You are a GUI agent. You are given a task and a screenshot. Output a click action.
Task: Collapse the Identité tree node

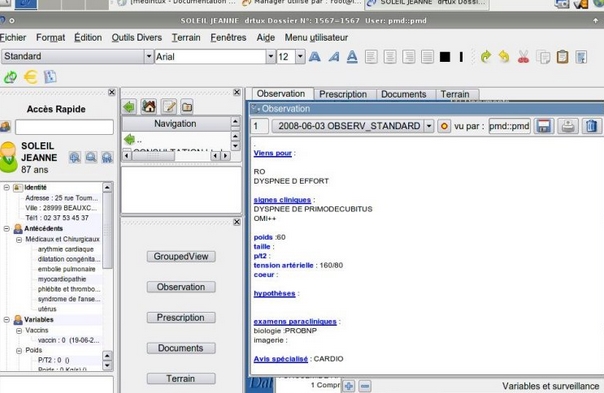[x=7, y=188]
